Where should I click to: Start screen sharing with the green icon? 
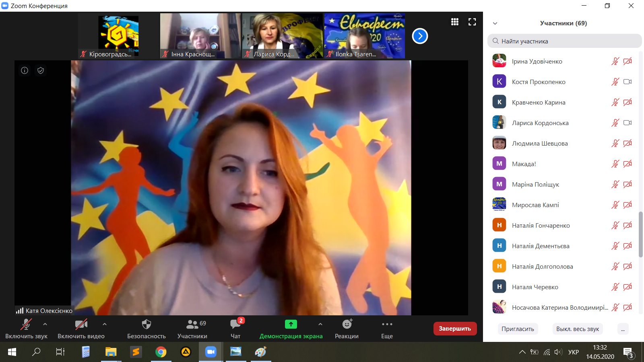291,329
